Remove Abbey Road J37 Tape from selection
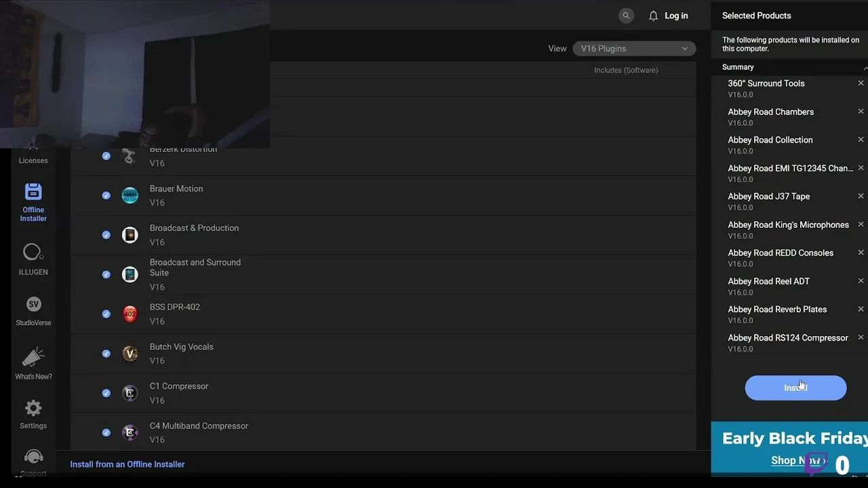Viewport: 868px width, 488px height. (861, 196)
